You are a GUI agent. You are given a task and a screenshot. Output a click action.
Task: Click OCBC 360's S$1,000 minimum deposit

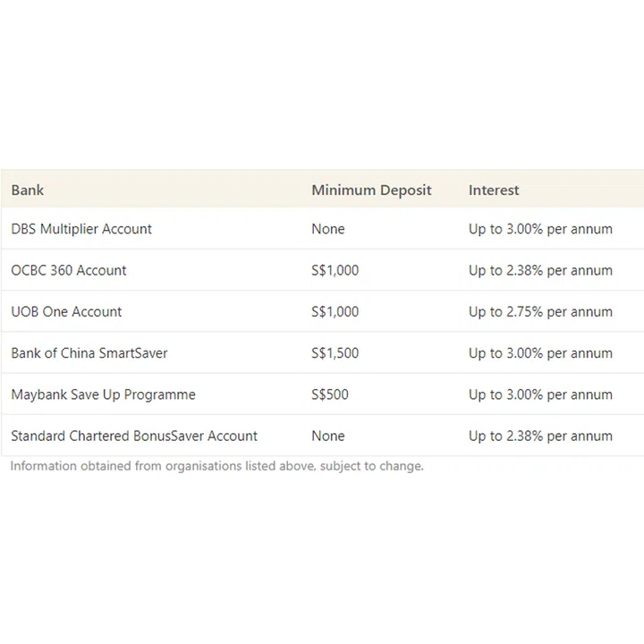335,270
